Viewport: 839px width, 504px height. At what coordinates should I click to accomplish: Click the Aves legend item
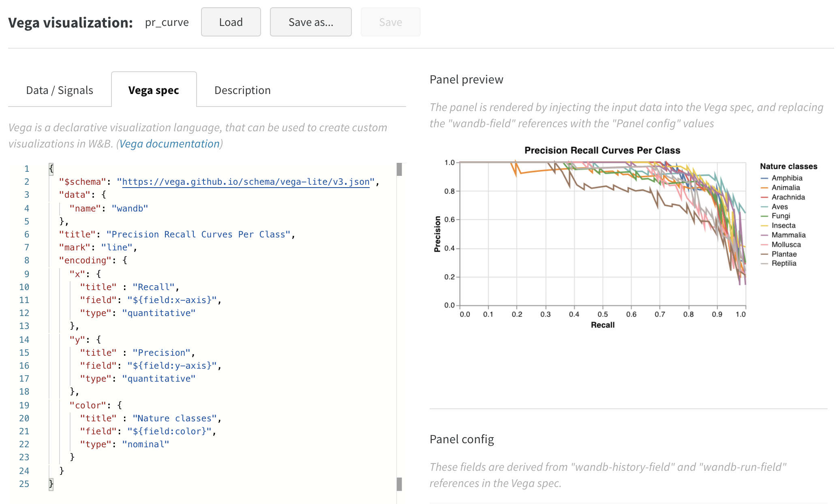click(779, 207)
